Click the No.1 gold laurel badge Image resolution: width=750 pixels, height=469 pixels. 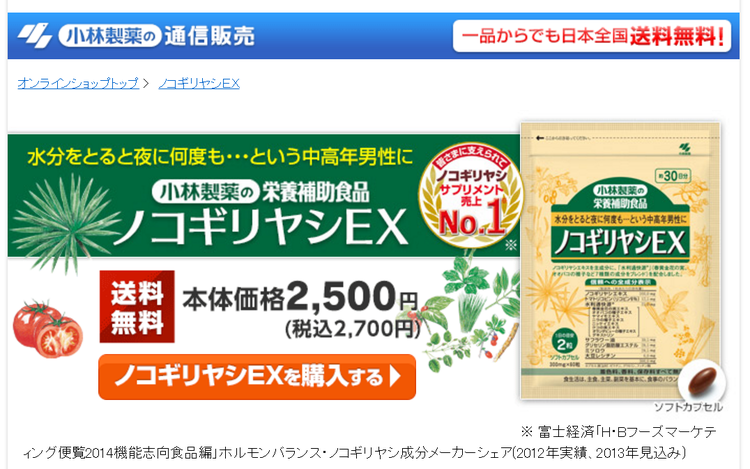click(471, 196)
